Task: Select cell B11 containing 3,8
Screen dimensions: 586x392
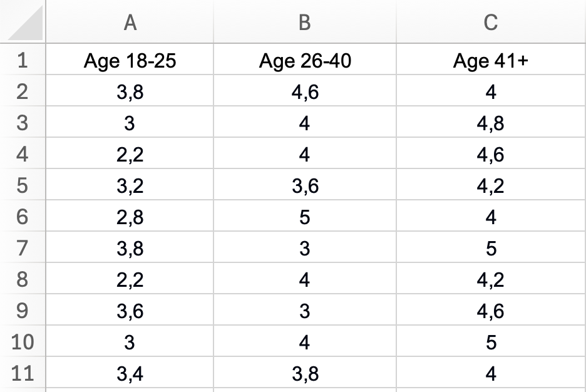Action: click(x=304, y=374)
